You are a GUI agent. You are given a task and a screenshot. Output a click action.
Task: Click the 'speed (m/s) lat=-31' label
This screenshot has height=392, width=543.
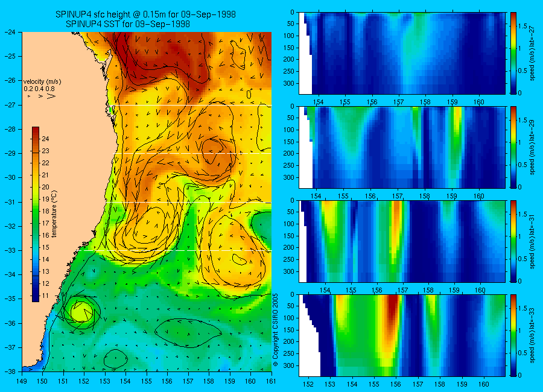(x=533, y=242)
